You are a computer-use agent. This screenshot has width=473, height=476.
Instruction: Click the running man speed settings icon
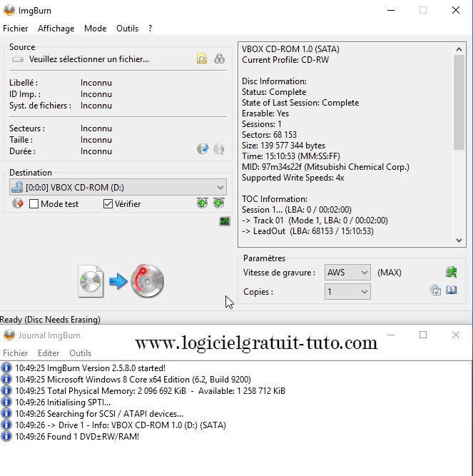451,272
